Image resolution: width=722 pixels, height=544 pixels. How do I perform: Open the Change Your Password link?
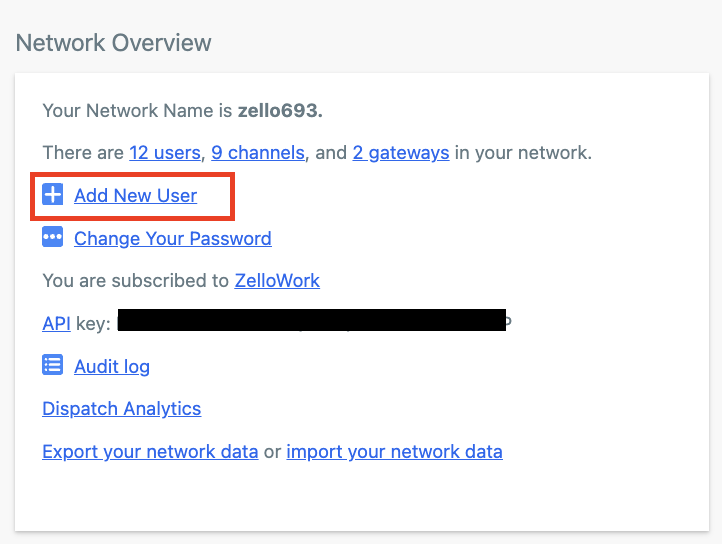tap(173, 239)
